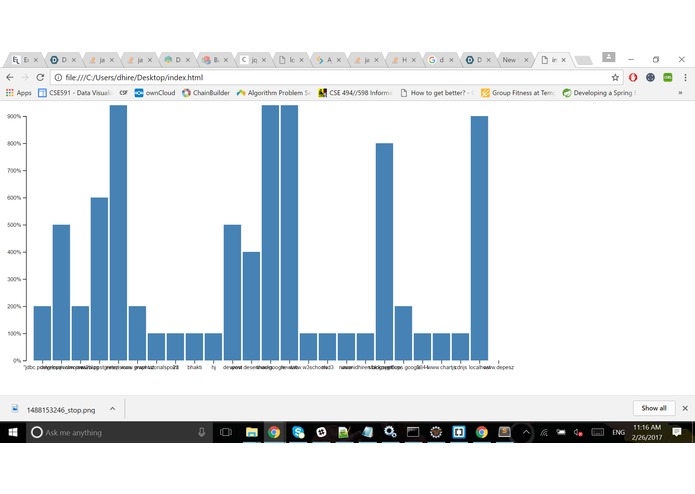Open the Slack taskbar icon
Image resolution: width=695 pixels, height=494 pixels.
[x=321, y=432]
